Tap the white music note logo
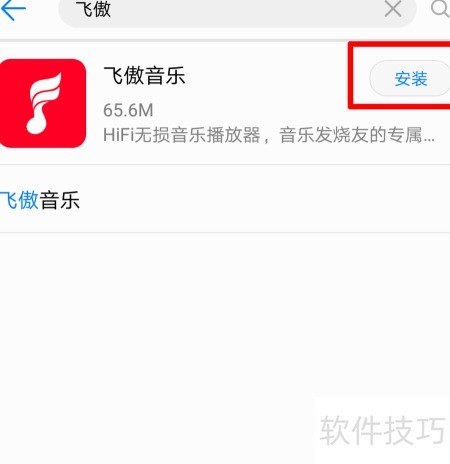Viewport: 450px width, 464px height. tap(44, 103)
